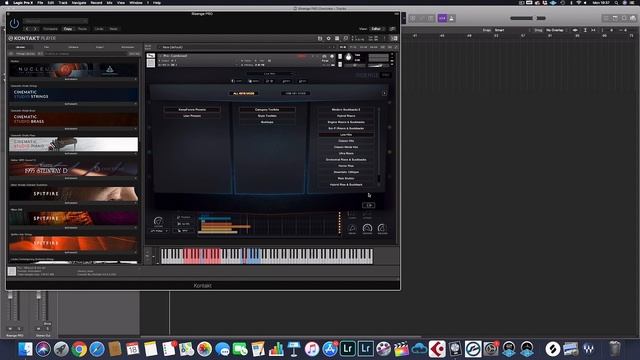Expand Cinematic Studio Strings Instruments arrow
Screen dimensions: 640x360
click(x=136, y=104)
